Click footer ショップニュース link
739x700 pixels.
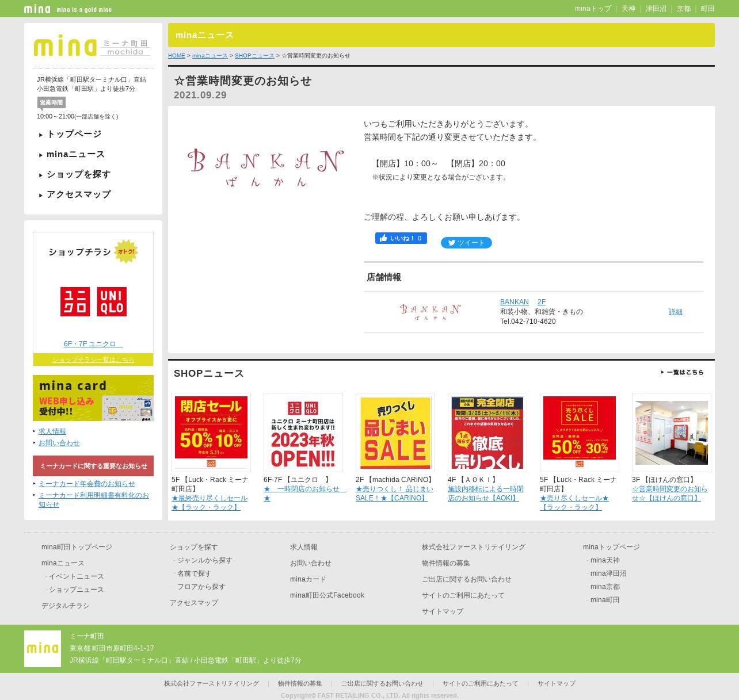click(x=76, y=590)
